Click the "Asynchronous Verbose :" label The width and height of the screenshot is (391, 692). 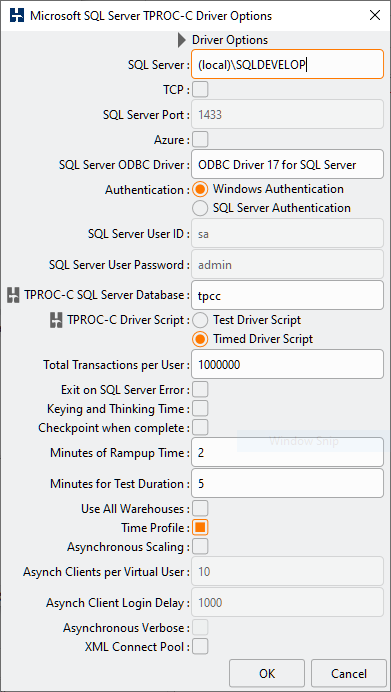click(x=126, y=628)
